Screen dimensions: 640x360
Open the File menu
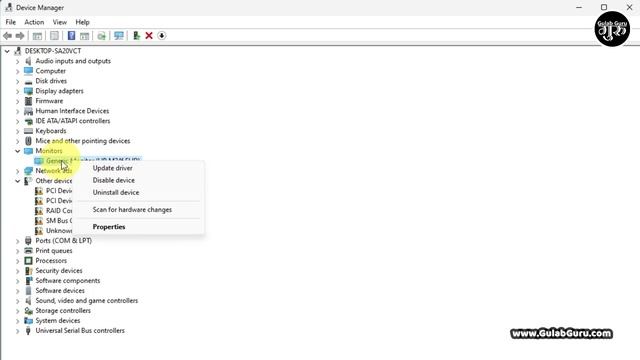11,22
